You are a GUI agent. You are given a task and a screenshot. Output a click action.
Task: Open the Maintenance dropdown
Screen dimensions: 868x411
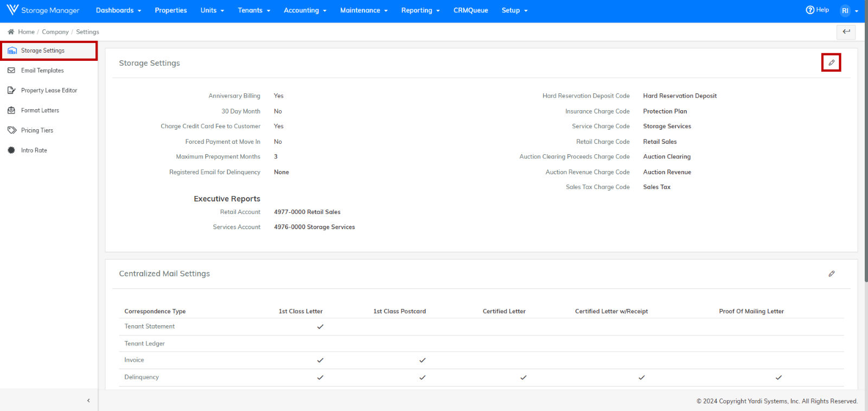tap(364, 10)
